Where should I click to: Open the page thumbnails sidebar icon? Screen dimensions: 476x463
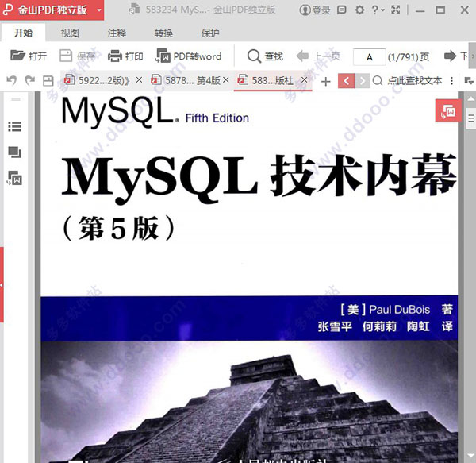coord(14,152)
